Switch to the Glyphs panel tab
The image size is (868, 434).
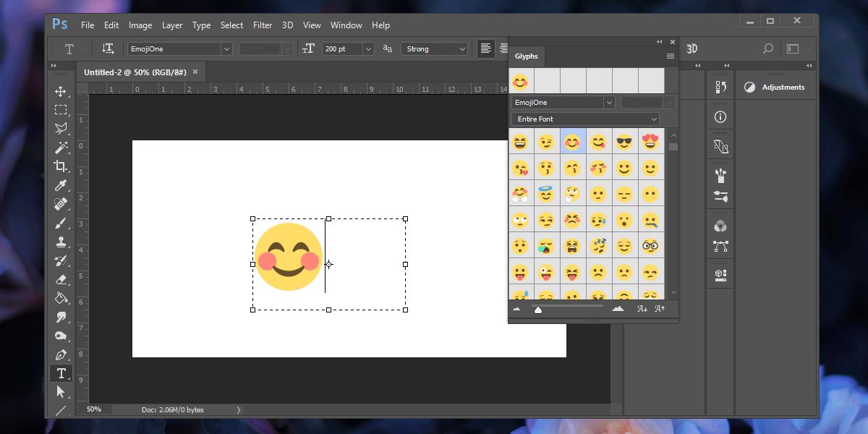[x=526, y=56]
